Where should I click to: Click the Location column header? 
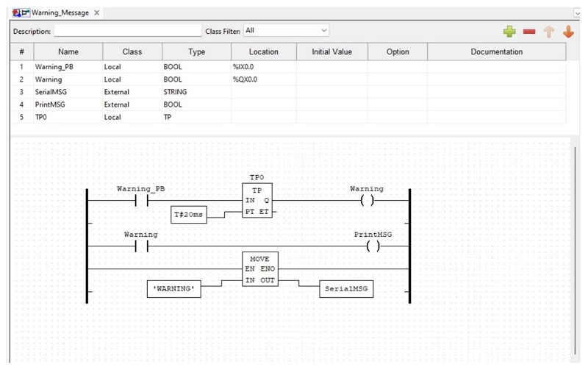click(x=264, y=51)
